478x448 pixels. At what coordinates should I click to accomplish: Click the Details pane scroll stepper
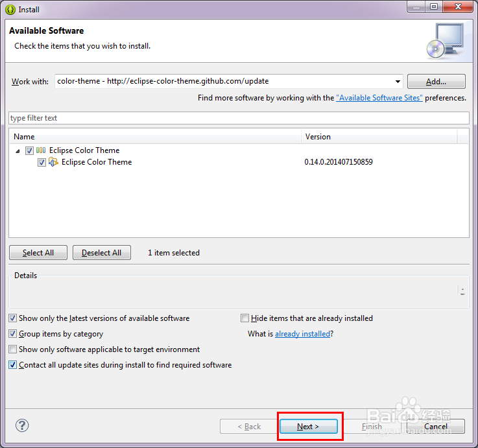[462, 291]
